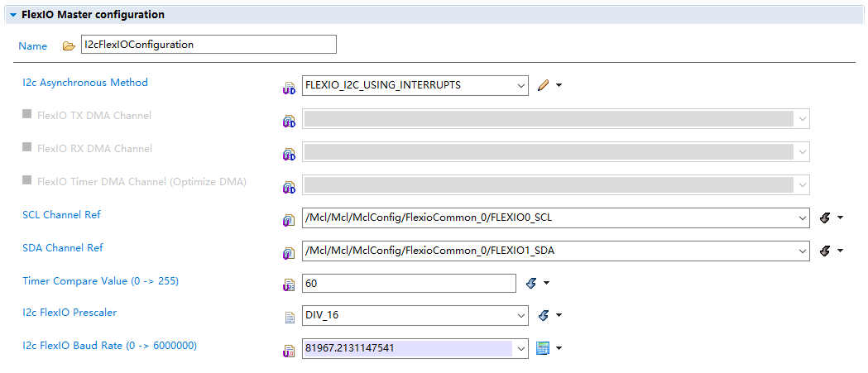Click the I2c FlexIO Baud Rate label
The image size is (868, 373).
[109, 346]
